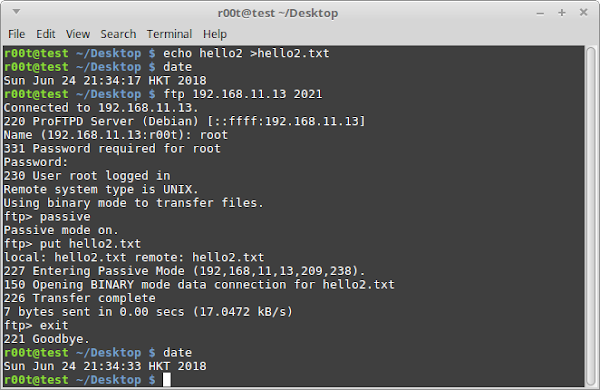The image size is (600, 390).
Task: Click the 'echo hello2 >hello2.txt' command
Action: coord(246,53)
